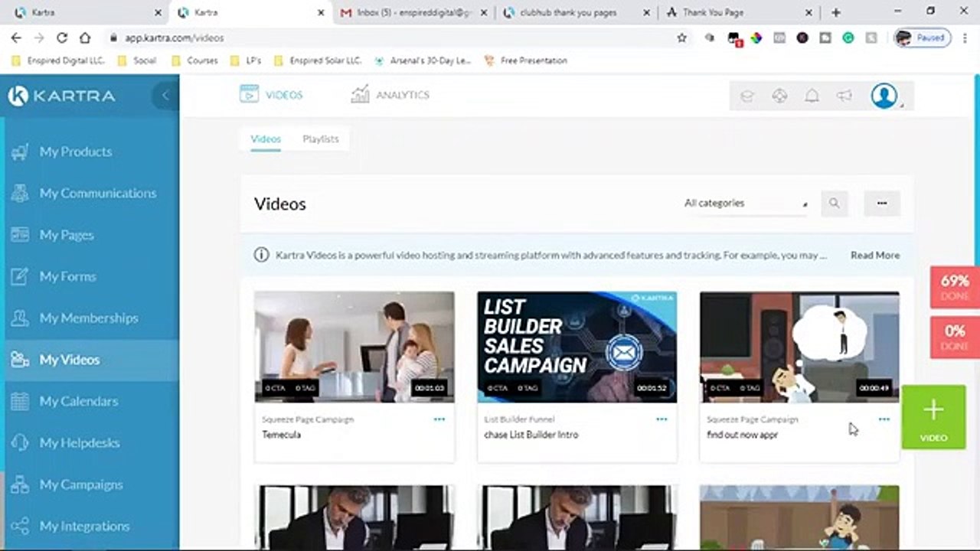Open the notifications bell icon
This screenshot has width=980, height=551.
tap(812, 96)
